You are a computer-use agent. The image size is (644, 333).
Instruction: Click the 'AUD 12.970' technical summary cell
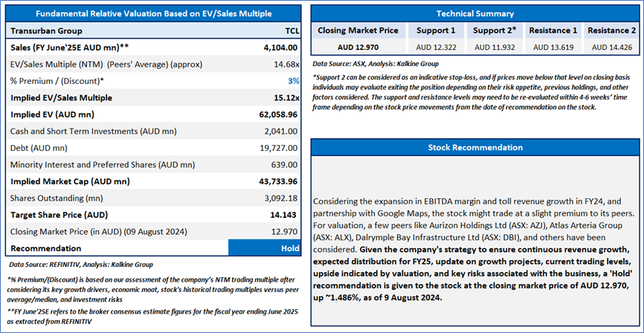point(358,48)
